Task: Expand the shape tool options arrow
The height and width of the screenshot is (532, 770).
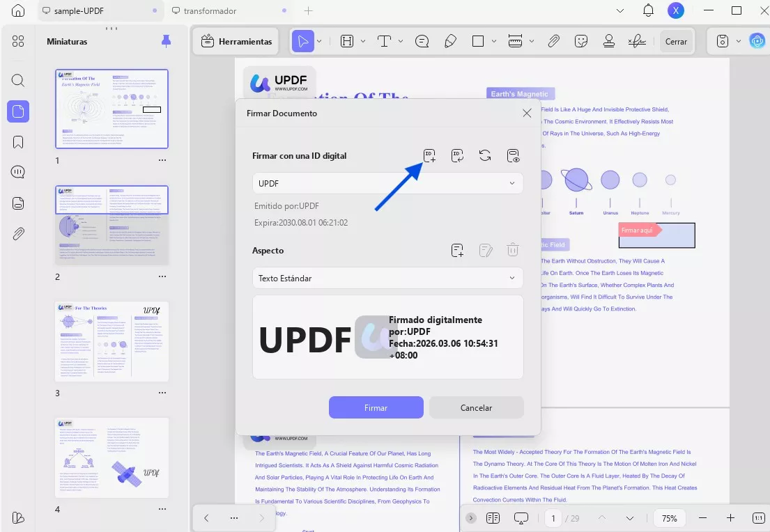Action: (x=493, y=41)
